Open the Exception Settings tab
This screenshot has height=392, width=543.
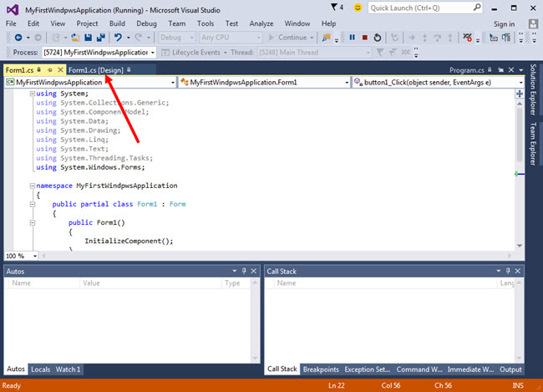point(367,369)
